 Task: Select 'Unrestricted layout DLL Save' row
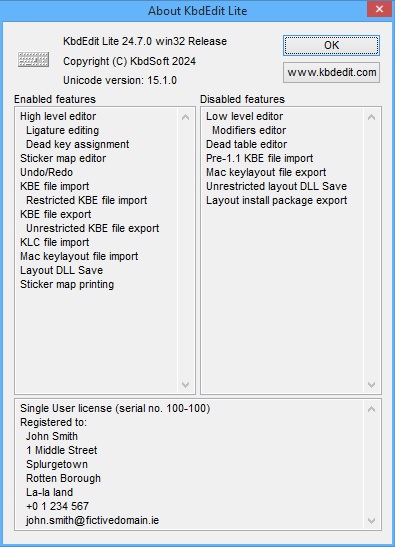tap(276, 186)
